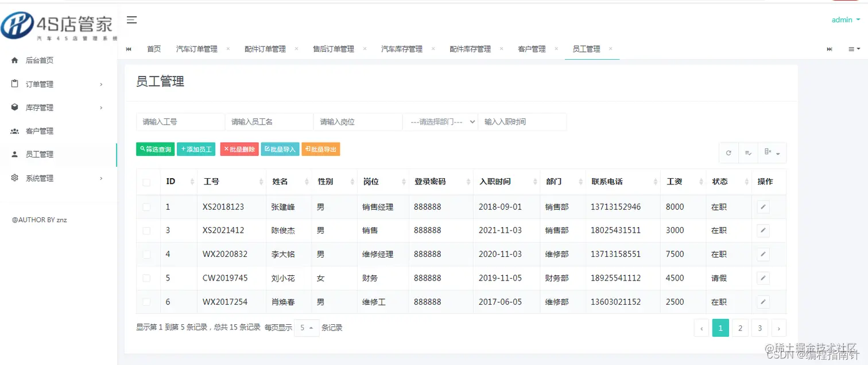Click the green 筛选查询 button

coord(156,149)
